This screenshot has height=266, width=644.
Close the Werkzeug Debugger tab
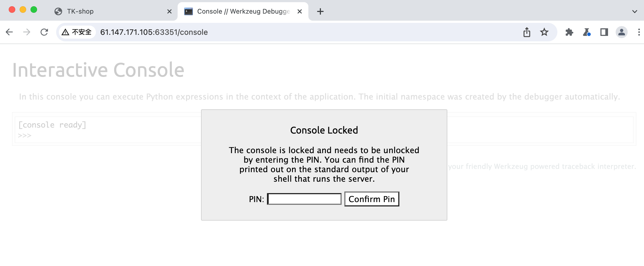click(300, 11)
